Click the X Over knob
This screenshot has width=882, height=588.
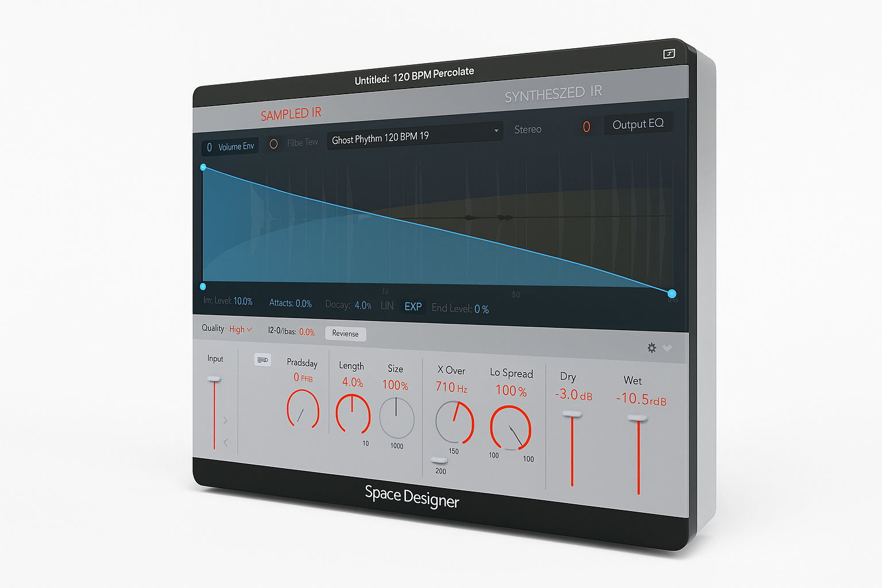click(x=455, y=422)
